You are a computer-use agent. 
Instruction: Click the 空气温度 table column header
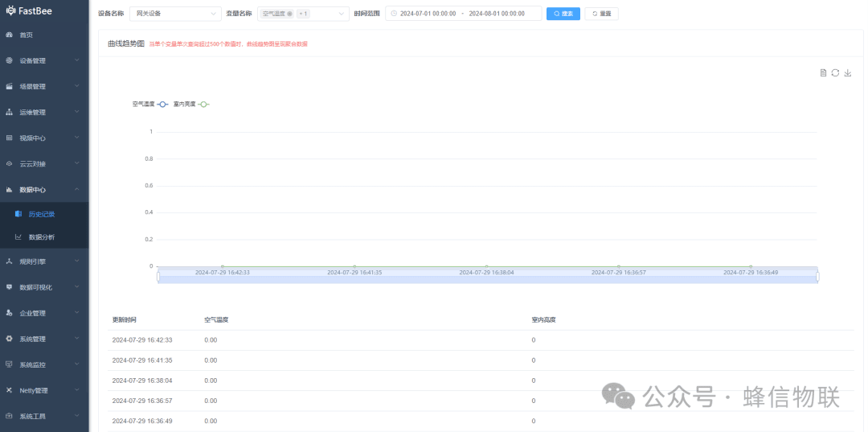coord(216,319)
